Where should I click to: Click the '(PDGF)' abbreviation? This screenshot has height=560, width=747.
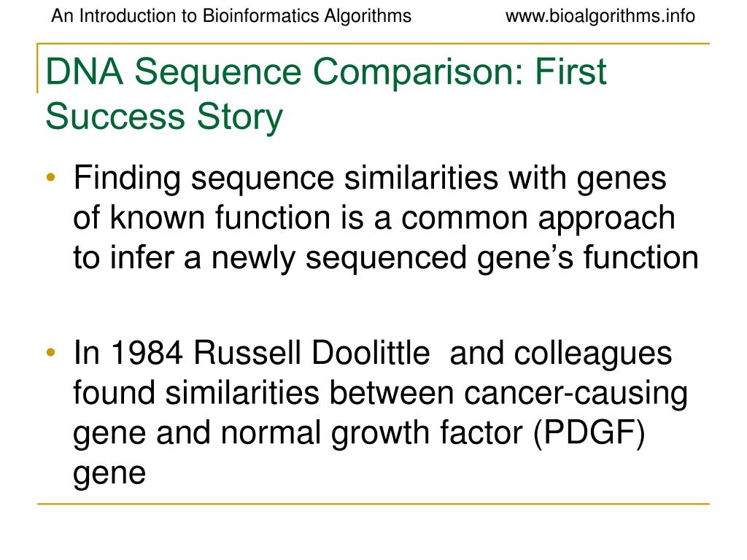tap(589, 433)
